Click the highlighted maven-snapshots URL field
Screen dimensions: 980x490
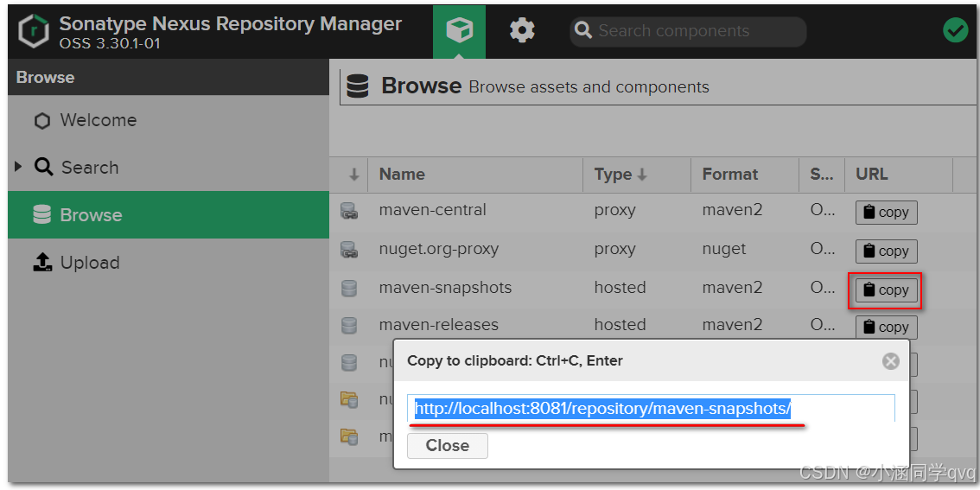(x=652, y=408)
